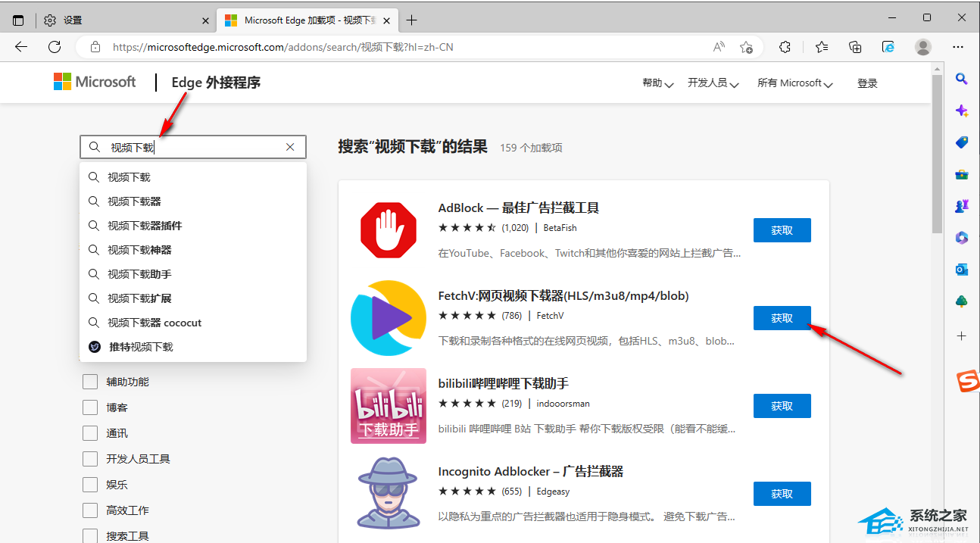This screenshot has height=543, width=980.
Task: Add this page to favorites star icon
Action: coord(746,47)
